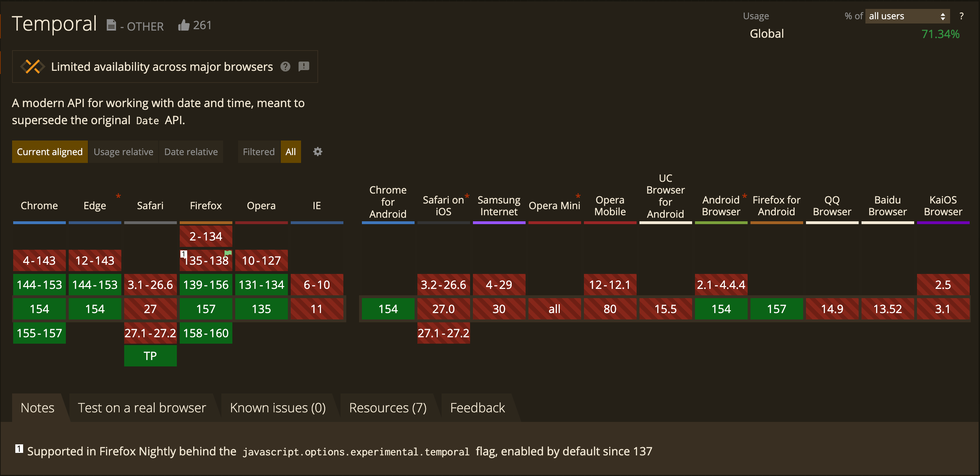Open the Notes tab
This screenshot has width=980, height=476.
pyautogui.click(x=38, y=408)
